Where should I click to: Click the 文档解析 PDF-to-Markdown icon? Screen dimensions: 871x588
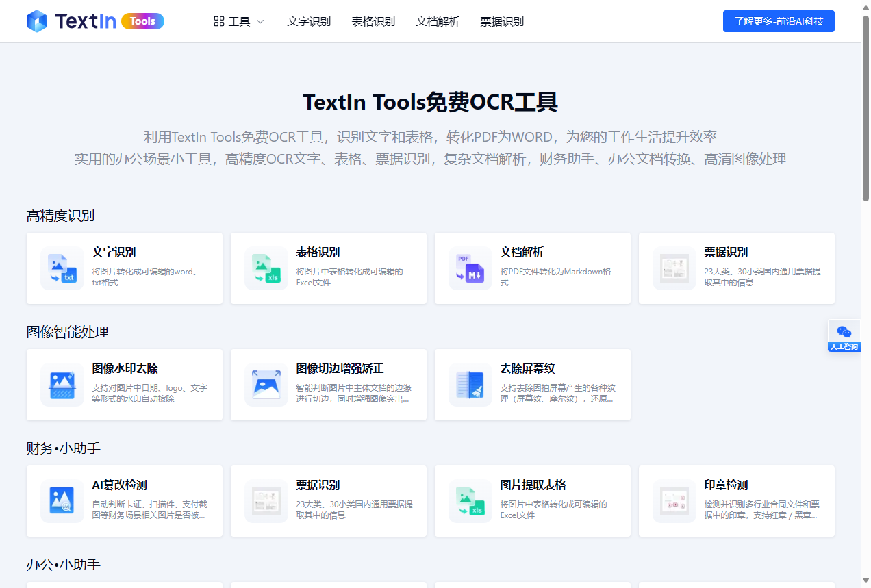coord(470,268)
